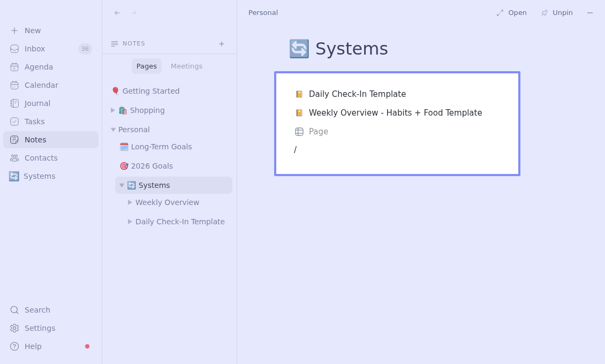Open the Contacts section
The height and width of the screenshot is (364, 605).
click(x=41, y=158)
